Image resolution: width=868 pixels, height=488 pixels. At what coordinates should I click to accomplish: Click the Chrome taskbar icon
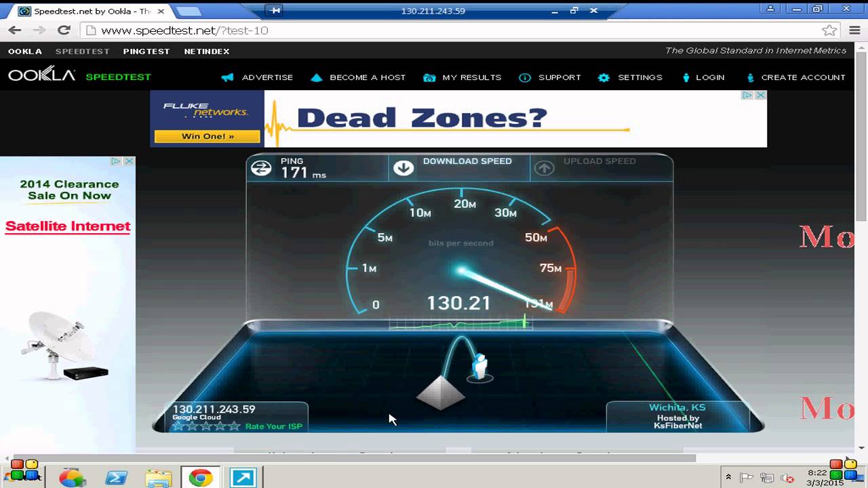point(200,478)
